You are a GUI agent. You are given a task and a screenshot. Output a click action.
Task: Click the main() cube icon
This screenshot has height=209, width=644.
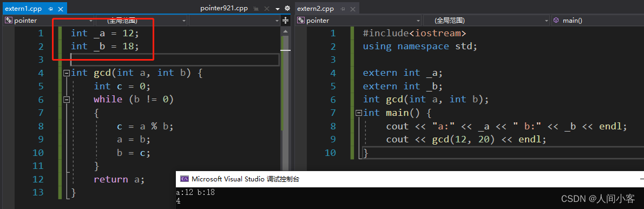point(556,20)
